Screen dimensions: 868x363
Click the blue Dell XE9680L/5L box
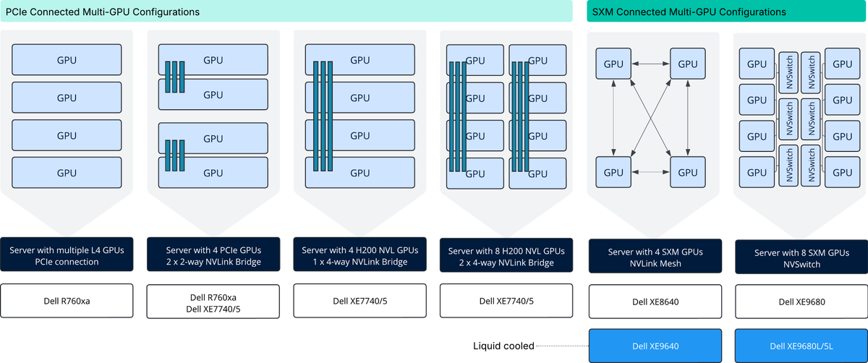[801, 346]
